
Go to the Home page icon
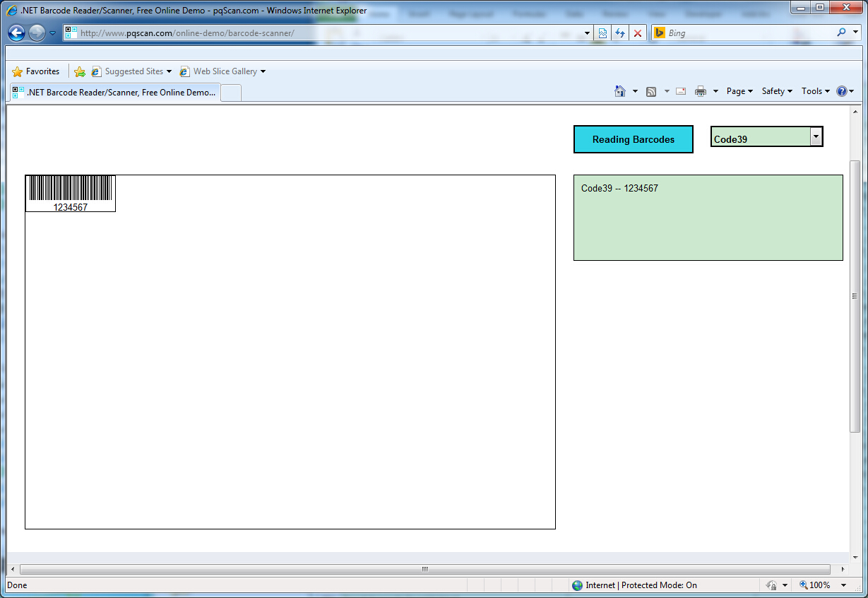tap(620, 91)
